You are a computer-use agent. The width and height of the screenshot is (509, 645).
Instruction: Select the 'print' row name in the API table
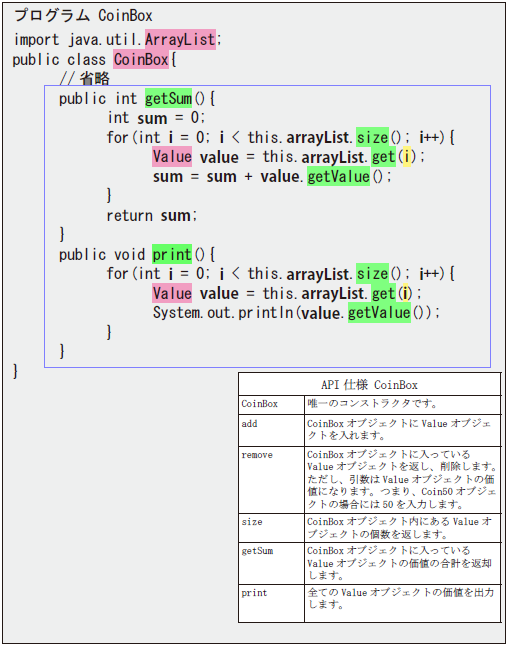click(254, 593)
